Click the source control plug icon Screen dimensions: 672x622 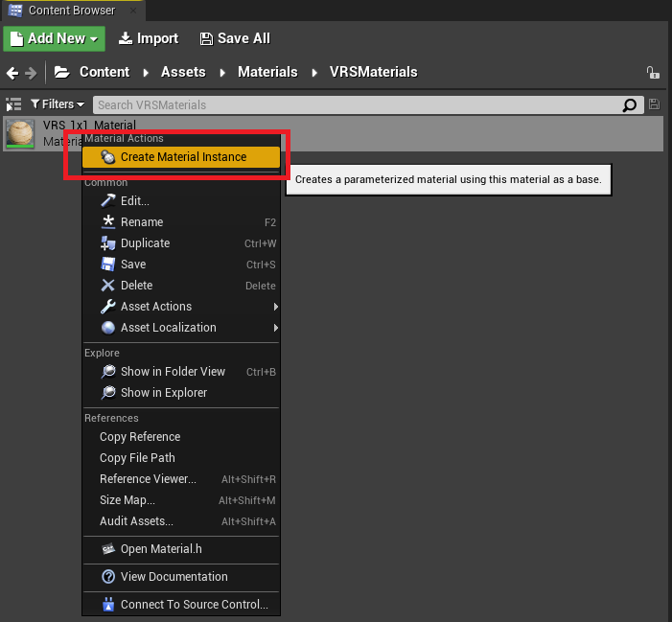108,604
